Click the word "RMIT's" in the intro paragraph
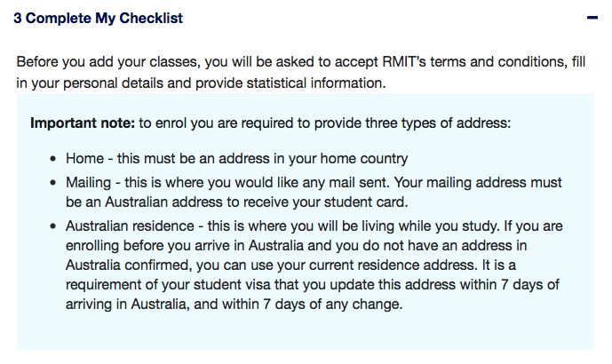 click(x=404, y=62)
